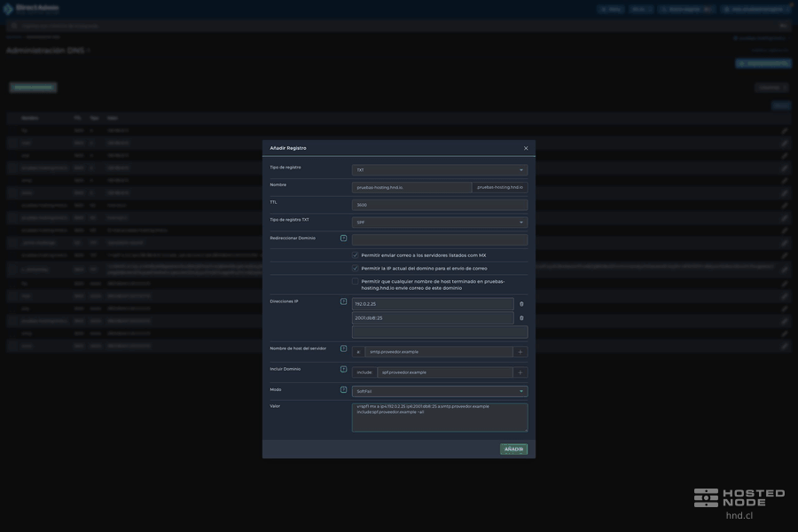
Task: Edit the Nombre input field
Action: [411, 187]
